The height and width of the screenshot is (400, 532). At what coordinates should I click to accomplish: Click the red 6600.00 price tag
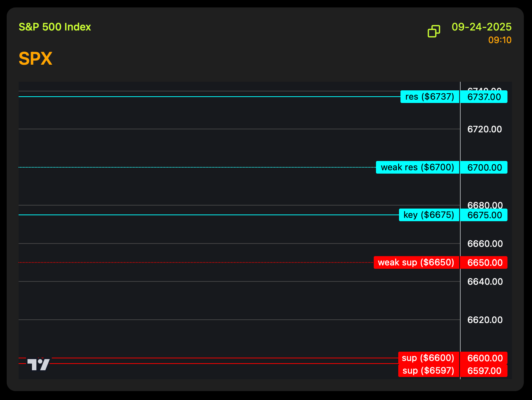click(484, 358)
